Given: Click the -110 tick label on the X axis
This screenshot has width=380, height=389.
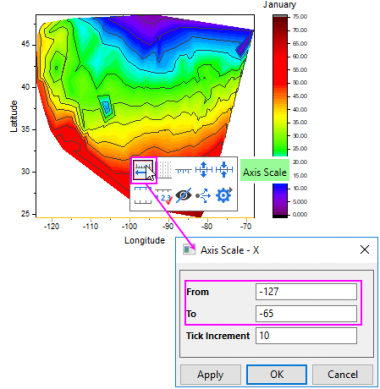Looking at the screenshot, I should (90, 226).
